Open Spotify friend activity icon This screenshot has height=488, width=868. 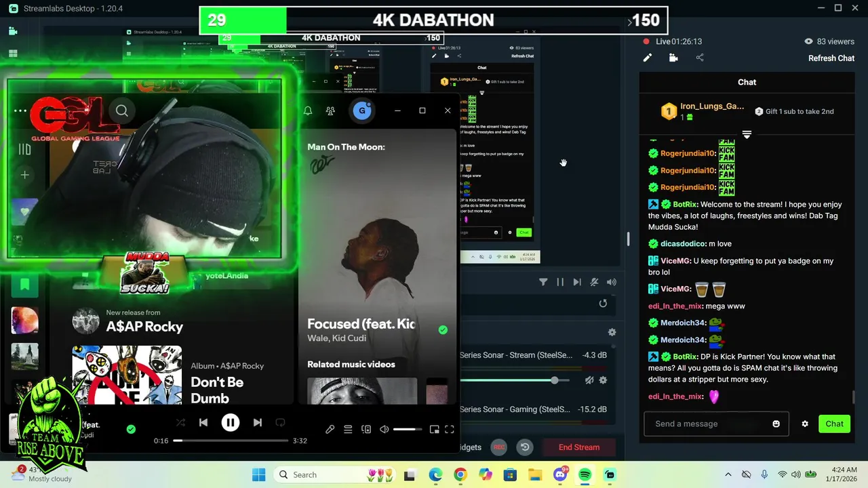[330, 110]
